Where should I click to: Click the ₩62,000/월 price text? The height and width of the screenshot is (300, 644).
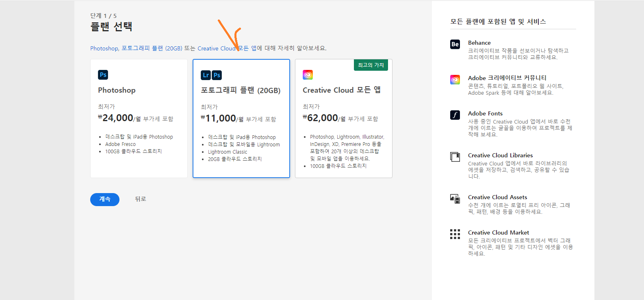(x=324, y=118)
